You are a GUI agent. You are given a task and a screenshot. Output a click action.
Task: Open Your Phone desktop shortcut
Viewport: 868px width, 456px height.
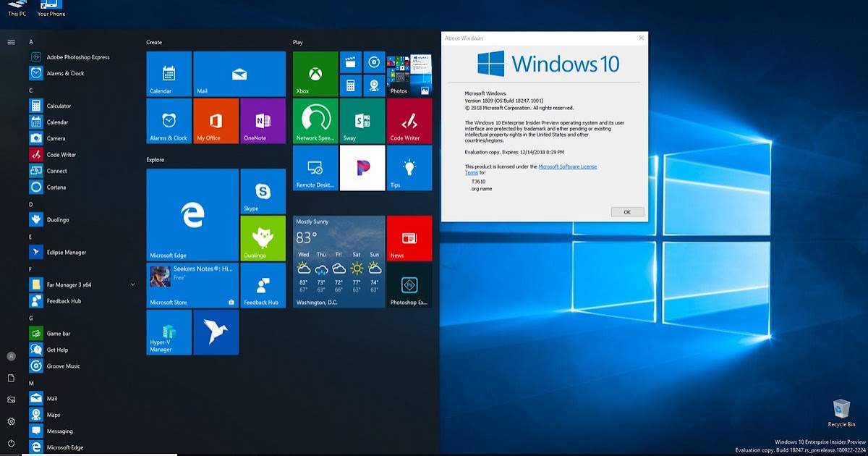(50, 9)
